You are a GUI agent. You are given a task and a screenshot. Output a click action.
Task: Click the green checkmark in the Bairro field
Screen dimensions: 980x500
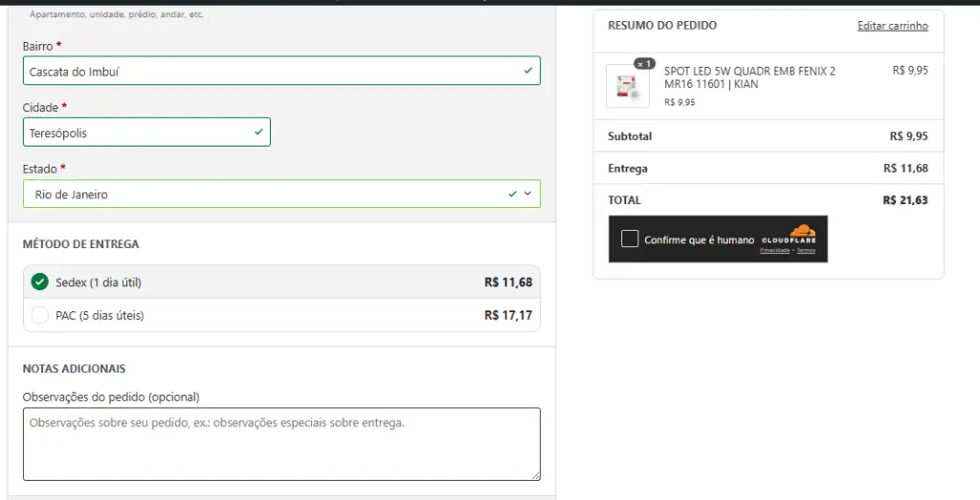(x=528, y=71)
